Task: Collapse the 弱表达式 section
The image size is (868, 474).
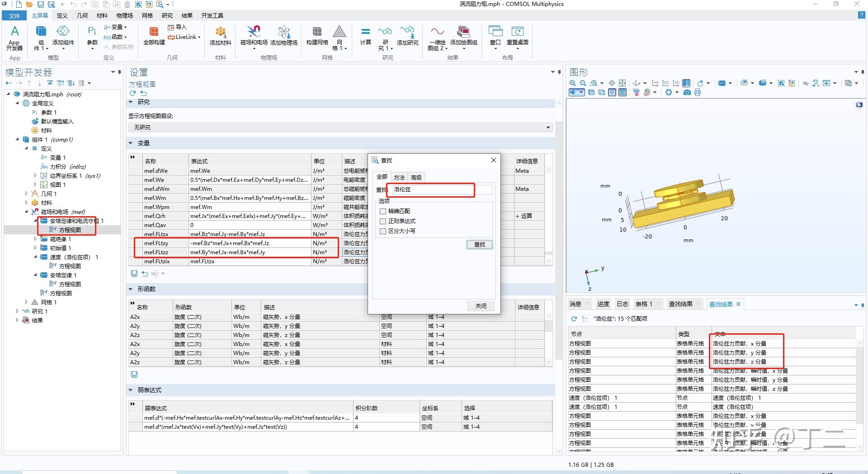Action: [x=131, y=390]
